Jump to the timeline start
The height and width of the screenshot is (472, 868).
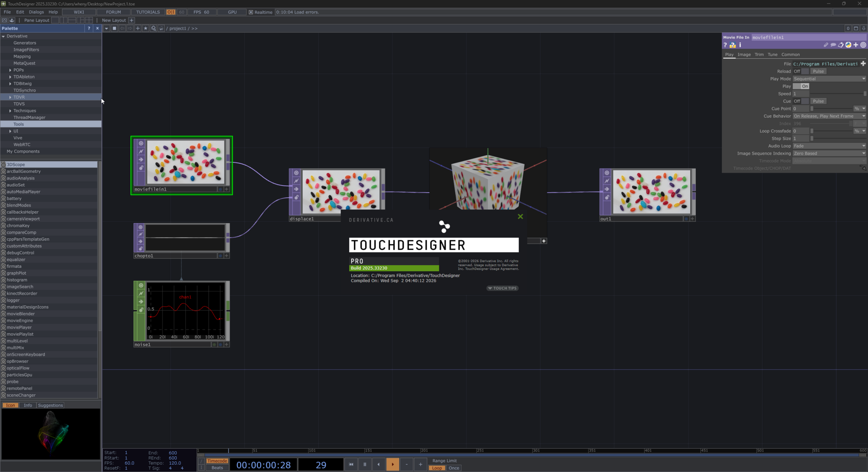pyautogui.click(x=351, y=464)
